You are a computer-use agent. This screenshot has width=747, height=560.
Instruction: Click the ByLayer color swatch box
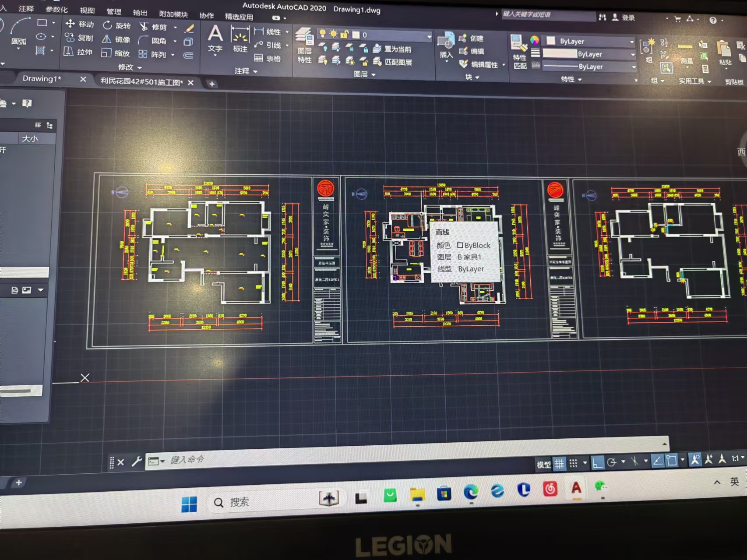(x=551, y=41)
